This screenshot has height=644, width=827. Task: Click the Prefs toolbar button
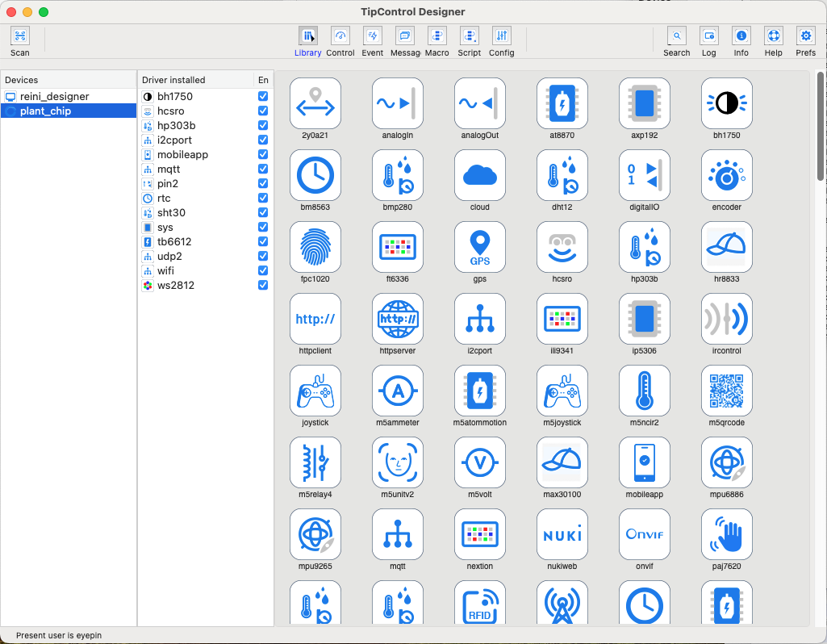(805, 36)
